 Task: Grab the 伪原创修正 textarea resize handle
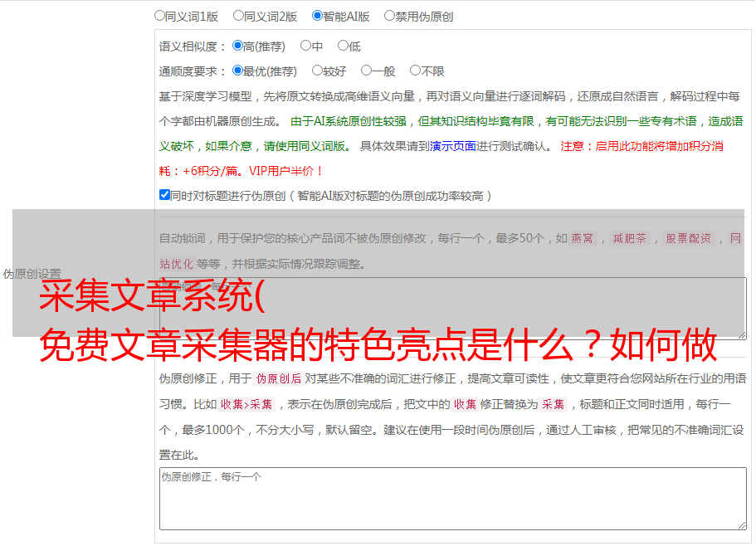(x=742, y=526)
